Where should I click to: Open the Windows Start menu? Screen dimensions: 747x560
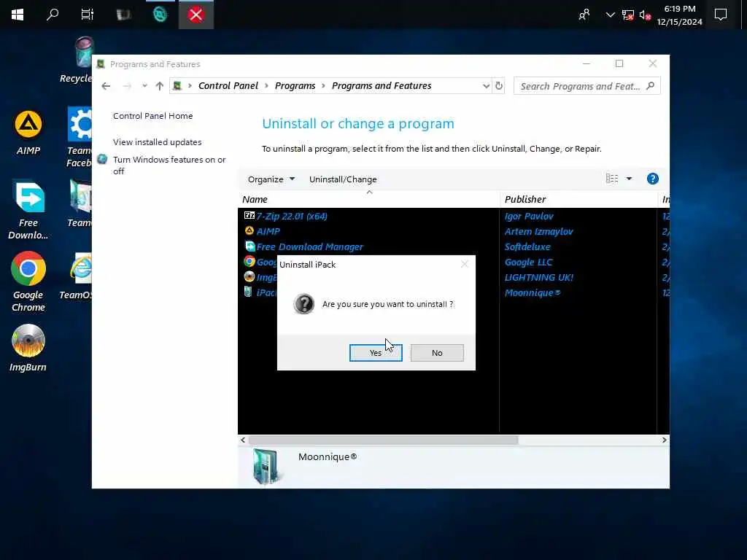18,15
